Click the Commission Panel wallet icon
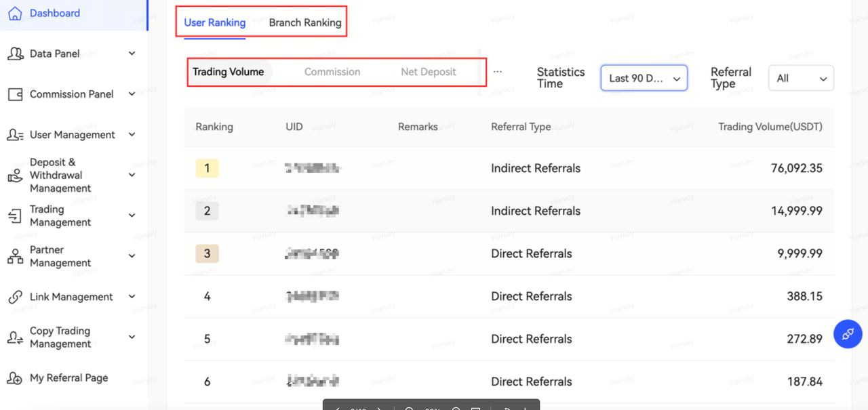The image size is (868, 410). click(15, 94)
